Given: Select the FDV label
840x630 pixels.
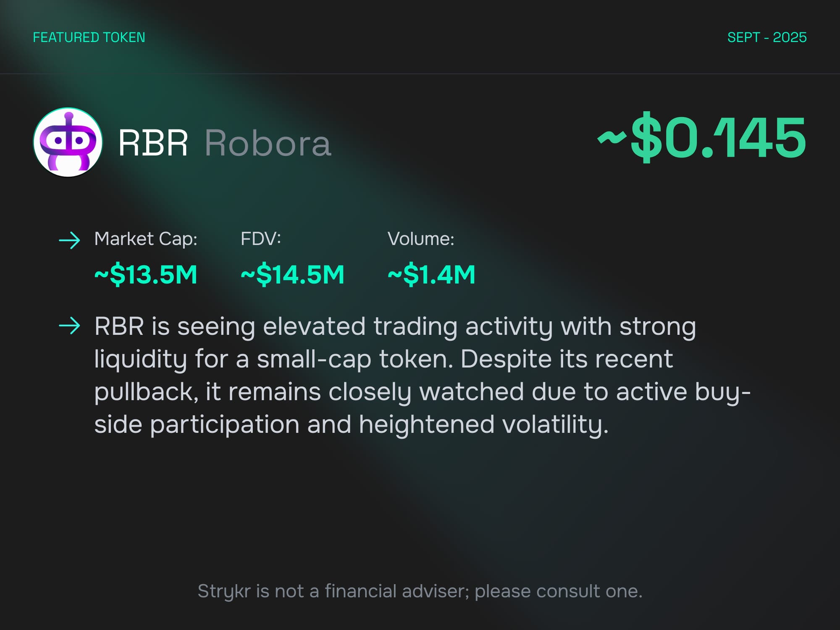Looking at the screenshot, I should [x=260, y=239].
